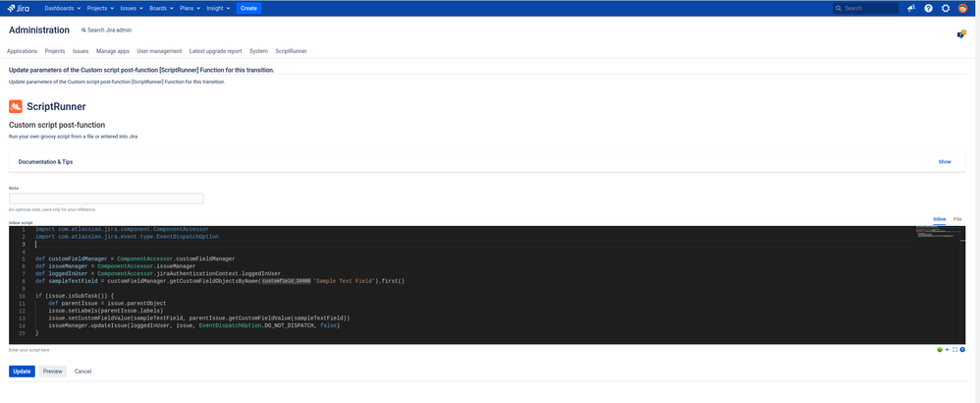Open the administration gear menu
Viewport: 980px width, 403px height.
946,8
